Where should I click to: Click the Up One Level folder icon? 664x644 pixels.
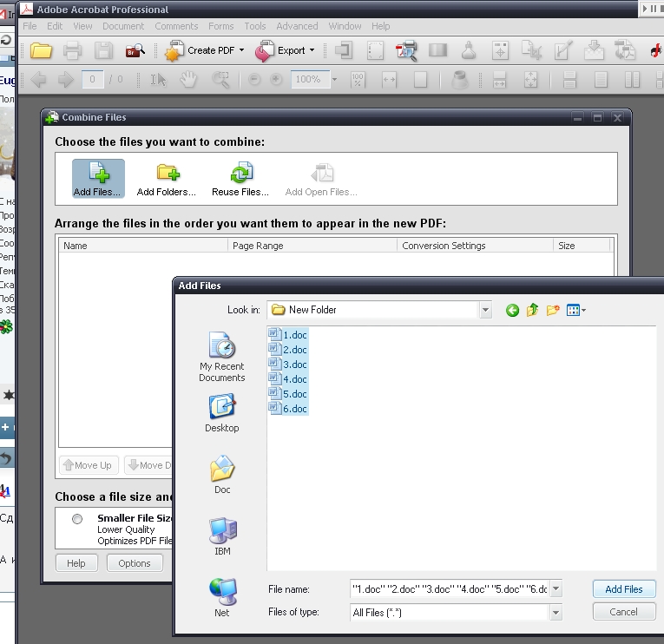(x=533, y=311)
